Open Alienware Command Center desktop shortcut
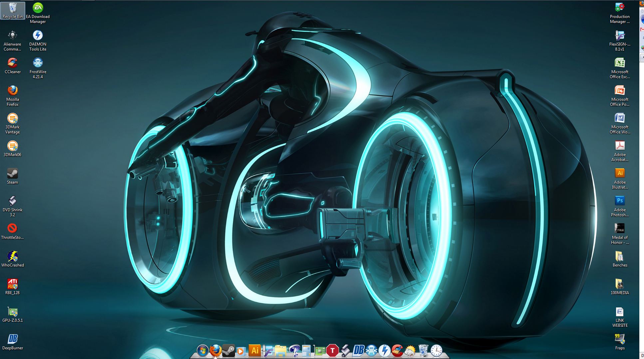644x359 pixels. [x=12, y=41]
